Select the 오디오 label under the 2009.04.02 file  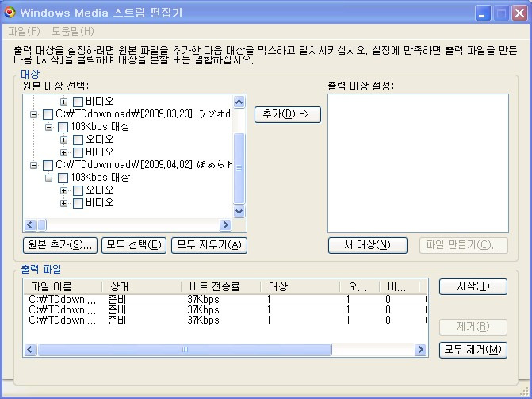click(x=100, y=190)
